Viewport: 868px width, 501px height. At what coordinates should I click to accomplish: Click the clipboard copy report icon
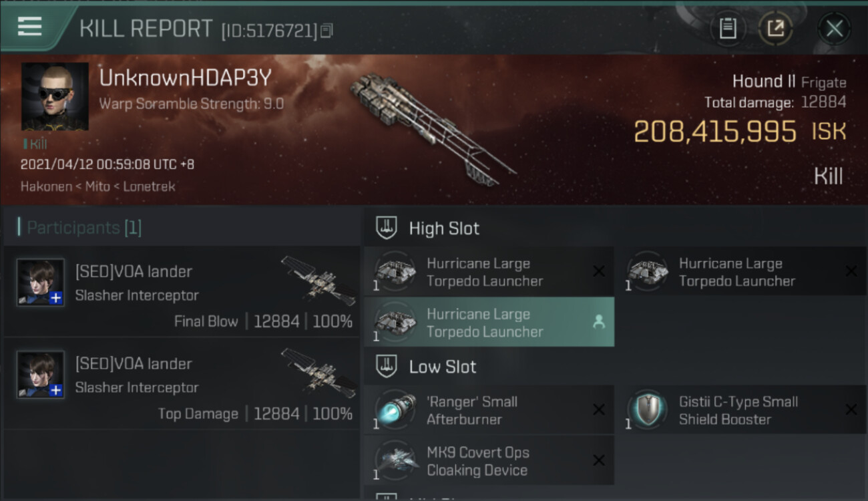(x=728, y=28)
